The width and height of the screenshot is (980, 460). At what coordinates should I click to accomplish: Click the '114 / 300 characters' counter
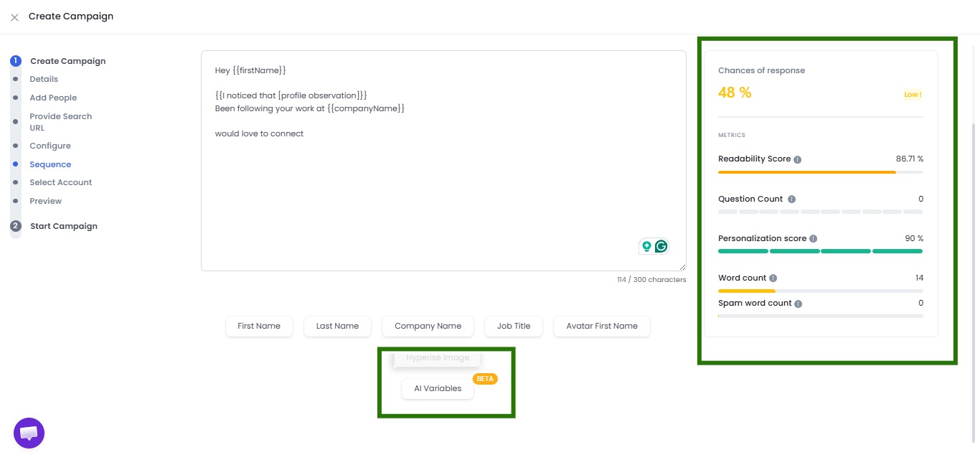pos(651,280)
